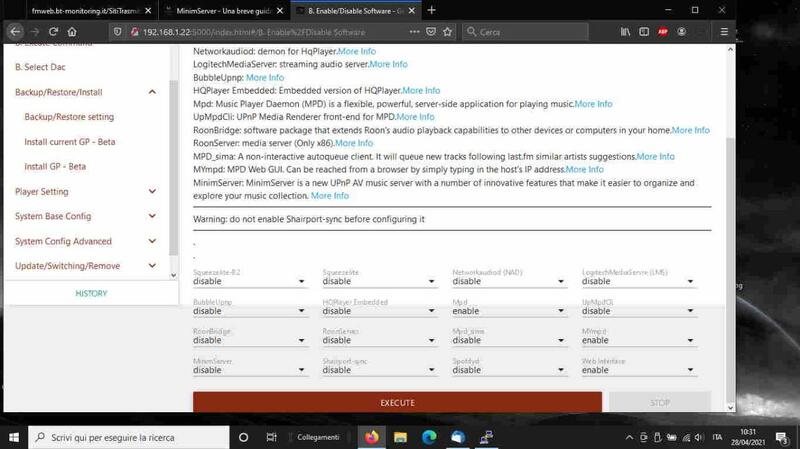The height and width of the screenshot is (449, 800).
Task: Click the Windows Start button
Action: click(15, 437)
